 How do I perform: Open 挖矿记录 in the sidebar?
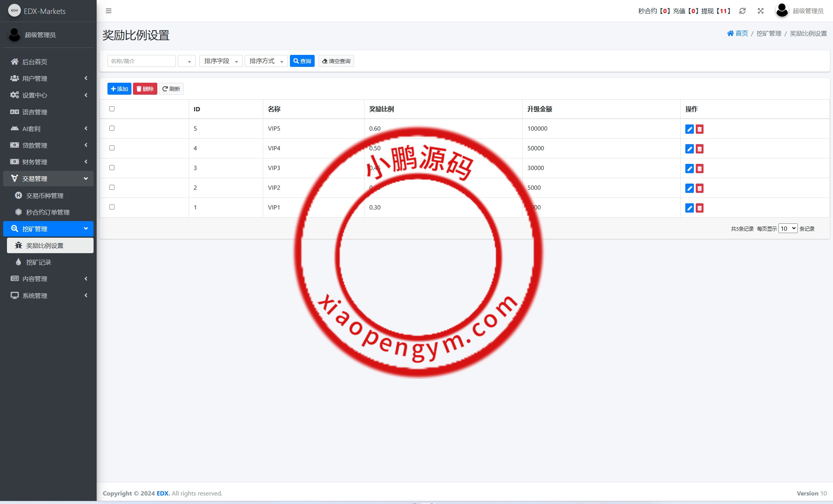[38, 262]
